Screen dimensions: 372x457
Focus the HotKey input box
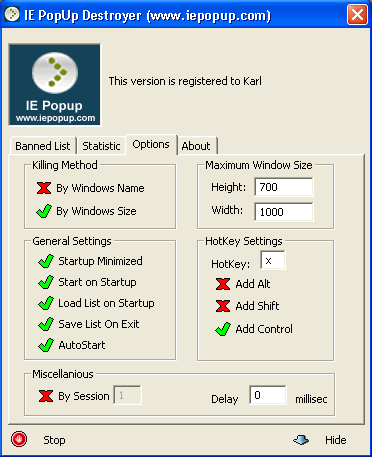tap(273, 260)
